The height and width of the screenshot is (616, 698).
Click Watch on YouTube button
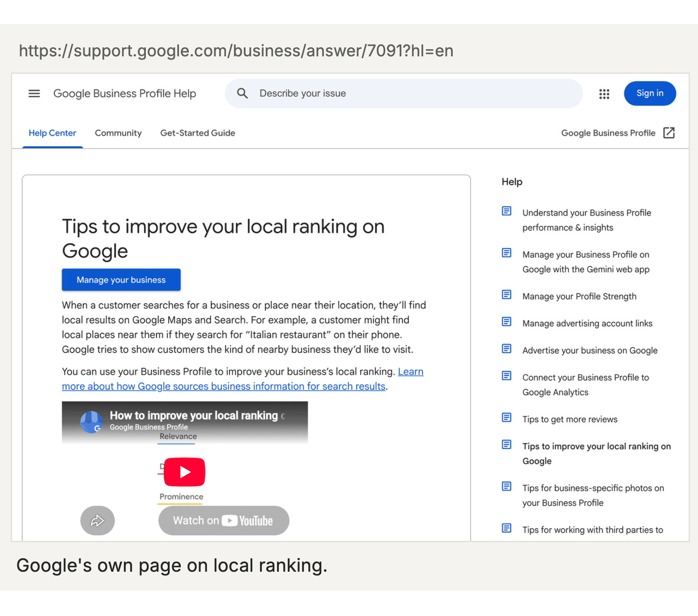point(224,520)
